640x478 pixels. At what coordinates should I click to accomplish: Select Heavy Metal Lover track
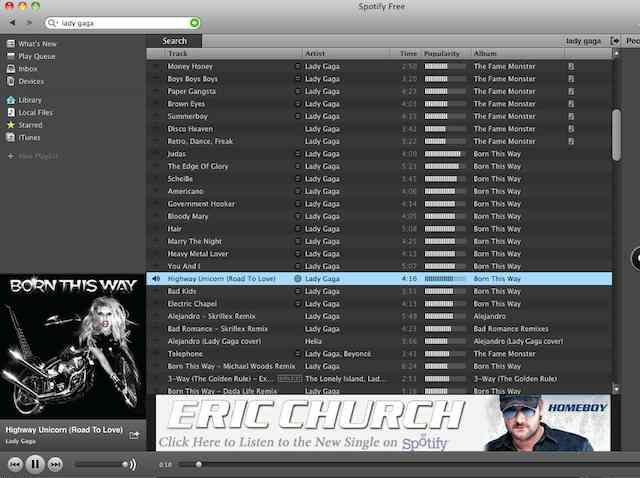coord(198,254)
